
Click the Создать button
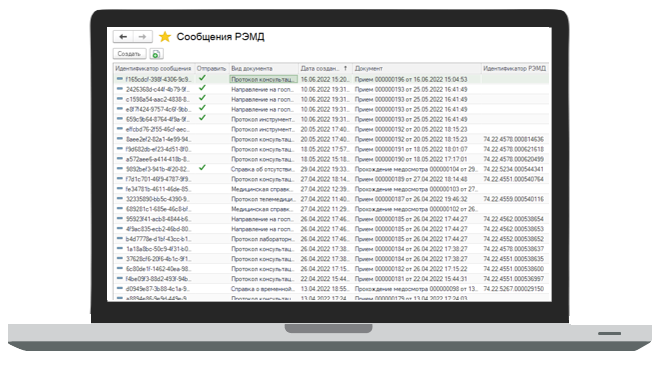tap(129, 54)
